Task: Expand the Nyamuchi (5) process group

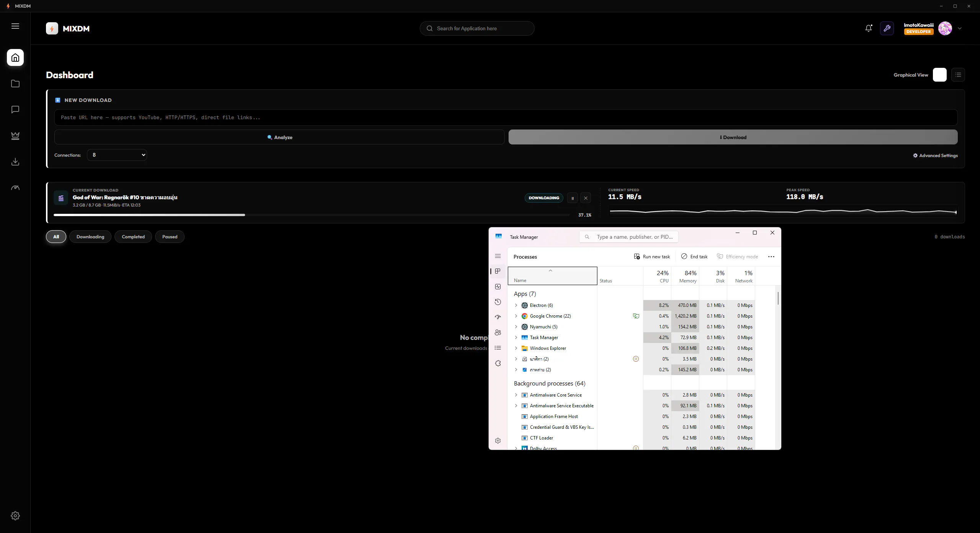Action: point(516,327)
